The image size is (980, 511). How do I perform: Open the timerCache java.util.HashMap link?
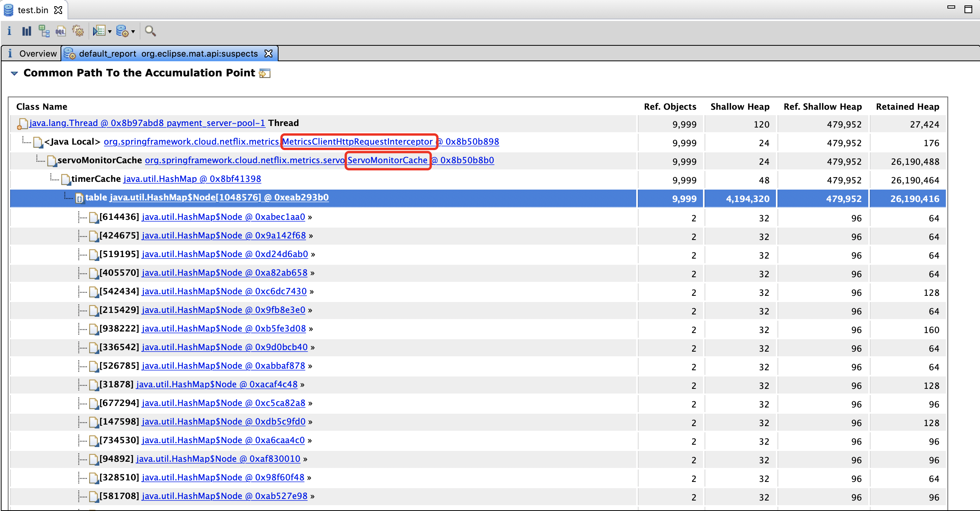coord(192,179)
